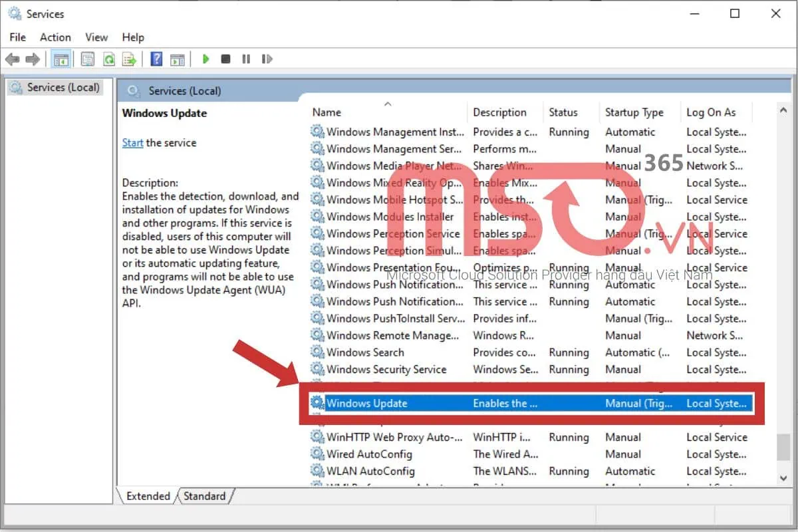Sort by the Startup Type column header

(634, 112)
